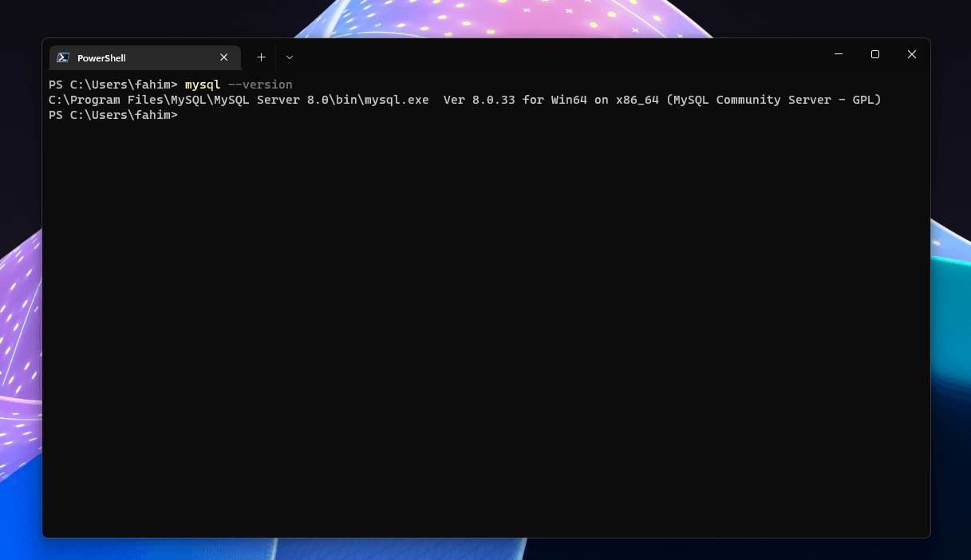The width and height of the screenshot is (971, 560).
Task: Close the PowerShell tab
Action: [x=224, y=57]
